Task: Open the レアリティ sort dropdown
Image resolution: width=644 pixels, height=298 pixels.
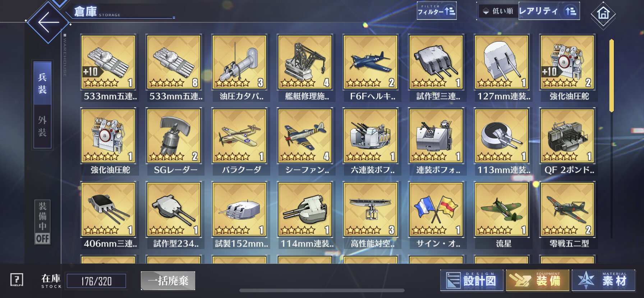Action: (549, 11)
